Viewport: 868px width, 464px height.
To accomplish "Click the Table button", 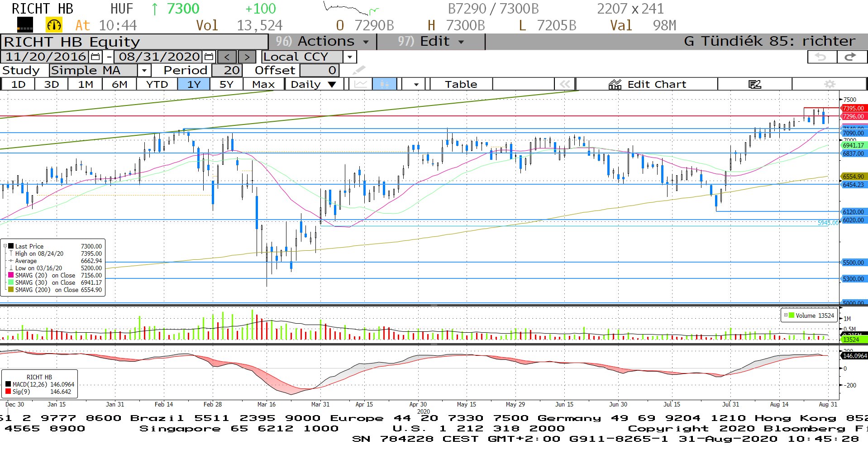I will pyautogui.click(x=461, y=84).
